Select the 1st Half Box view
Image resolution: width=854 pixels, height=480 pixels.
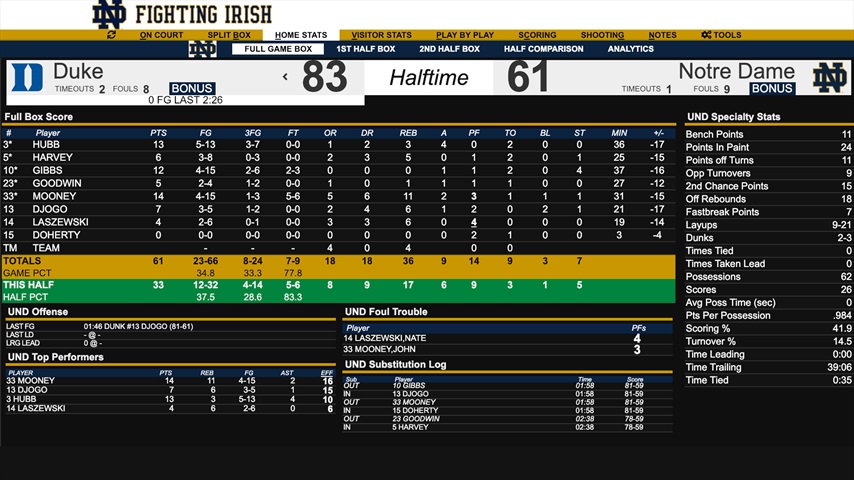365,49
